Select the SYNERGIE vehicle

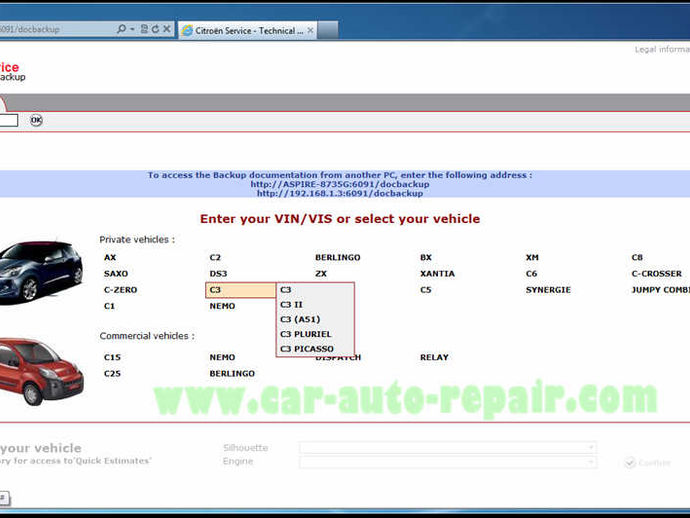click(548, 290)
